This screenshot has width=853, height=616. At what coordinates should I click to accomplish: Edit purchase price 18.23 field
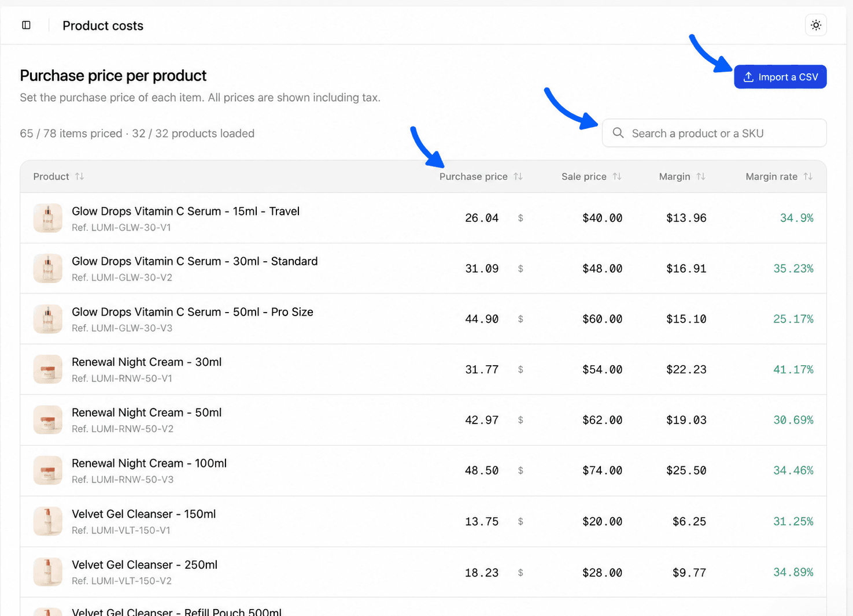pyautogui.click(x=482, y=573)
